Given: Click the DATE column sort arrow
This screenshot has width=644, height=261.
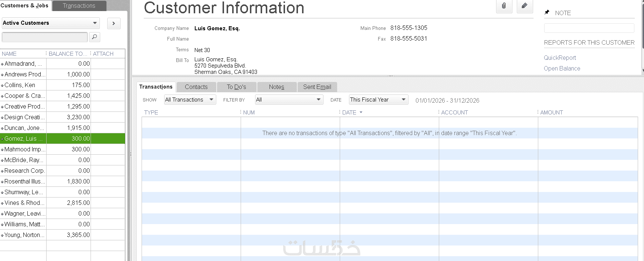Looking at the screenshot, I should point(361,113).
